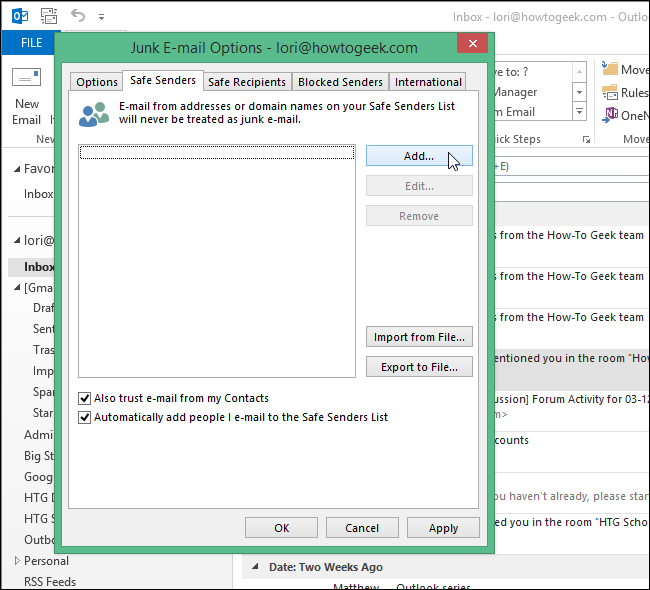Switch to the Options tab
The width and height of the screenshot is (650, 590).
click(x=97, y=82)
